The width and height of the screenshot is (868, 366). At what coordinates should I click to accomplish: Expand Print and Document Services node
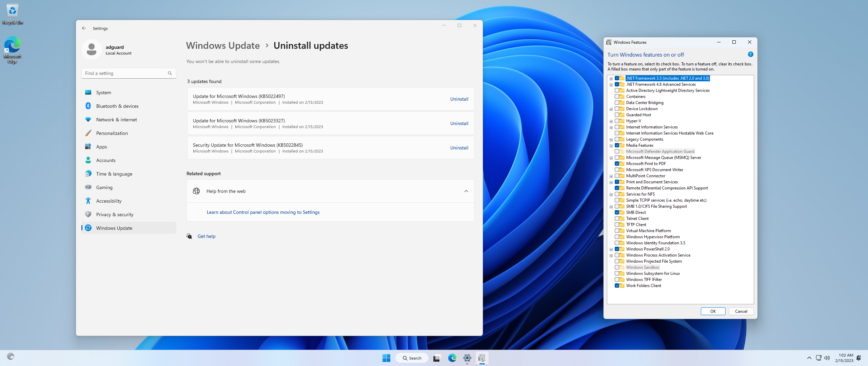611,182
